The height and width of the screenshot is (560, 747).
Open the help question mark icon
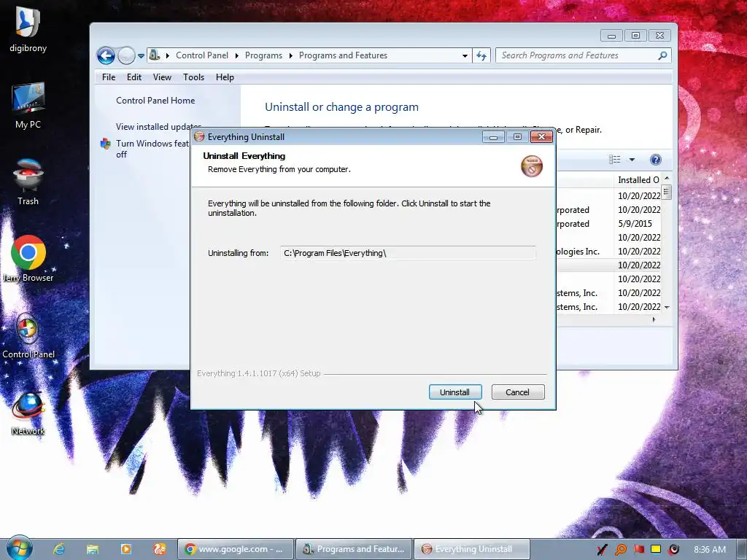656,160
